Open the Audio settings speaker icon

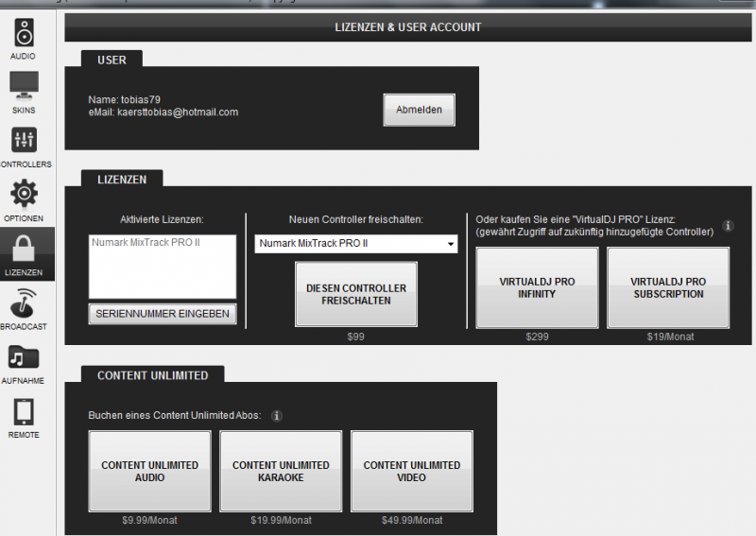24,33
